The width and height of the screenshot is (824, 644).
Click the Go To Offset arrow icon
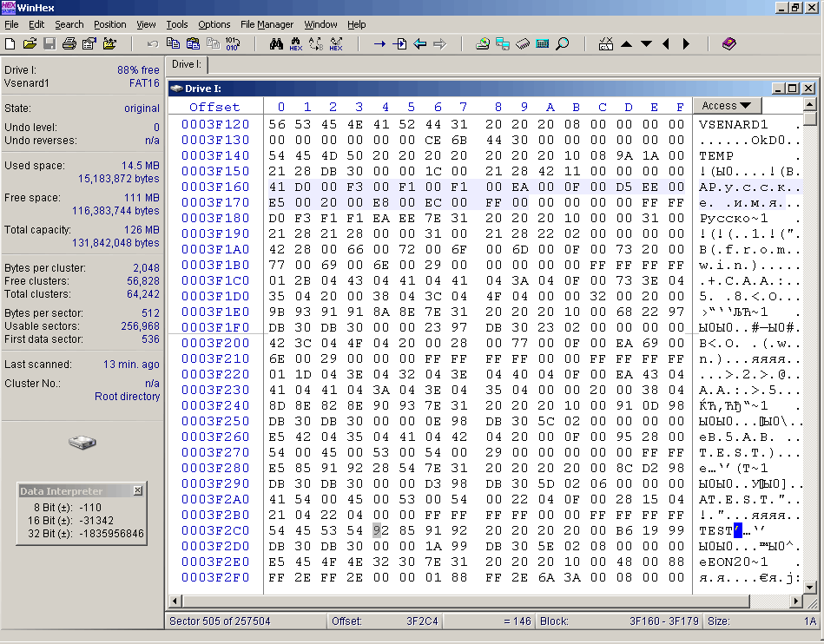379,43
